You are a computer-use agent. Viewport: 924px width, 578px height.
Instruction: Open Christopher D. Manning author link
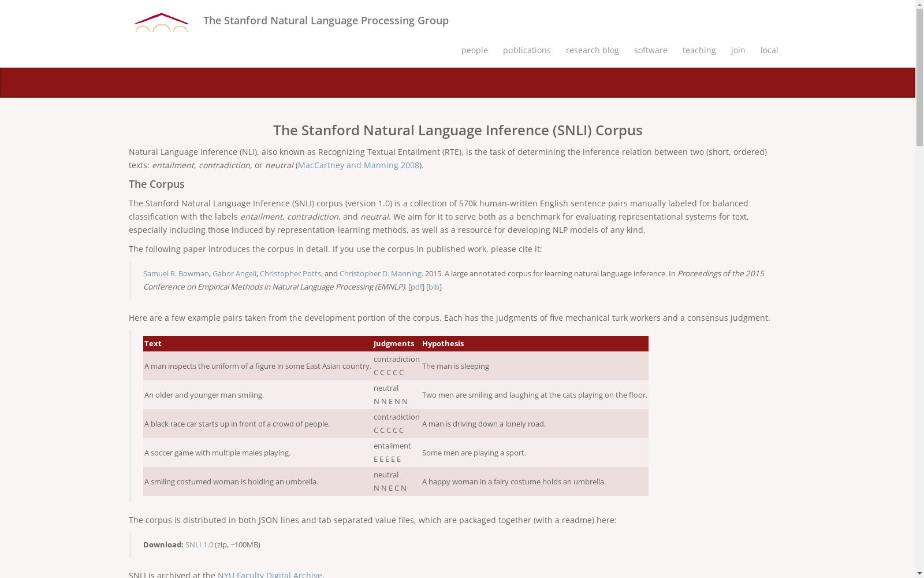pos(381,273)
